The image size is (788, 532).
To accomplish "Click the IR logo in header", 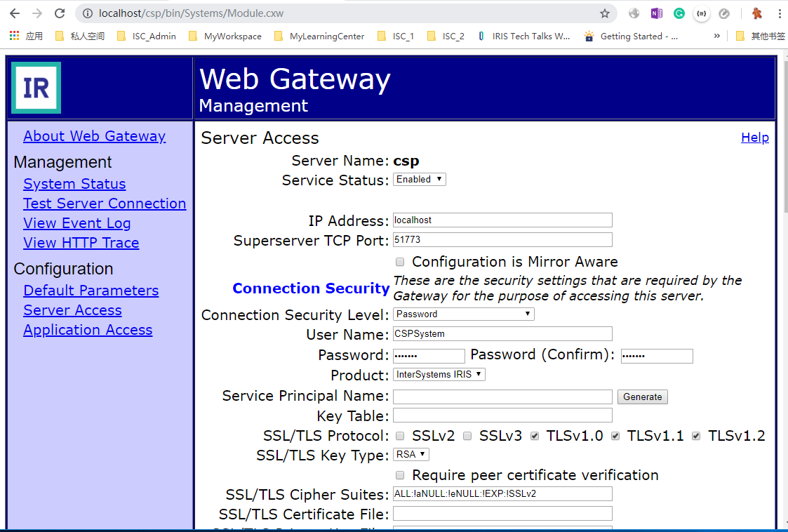I will [x=36, y=88].
